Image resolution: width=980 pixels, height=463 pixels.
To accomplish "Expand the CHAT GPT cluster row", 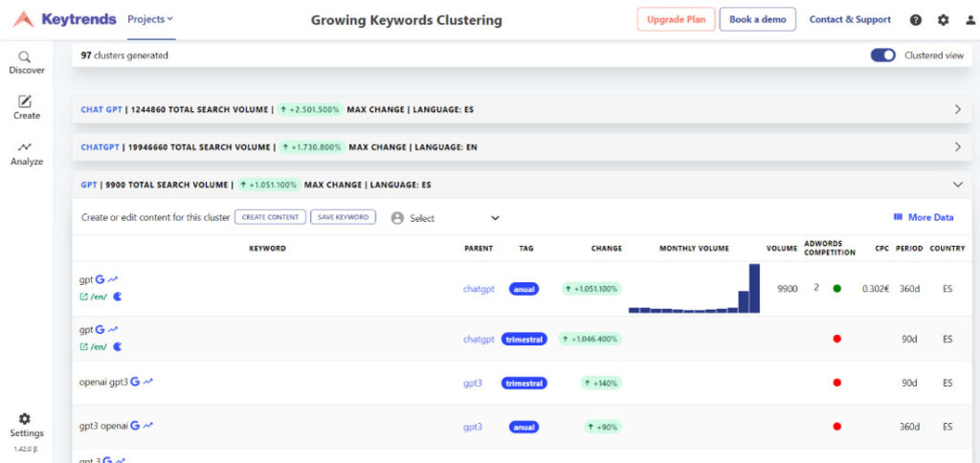I will coord(522,109).
